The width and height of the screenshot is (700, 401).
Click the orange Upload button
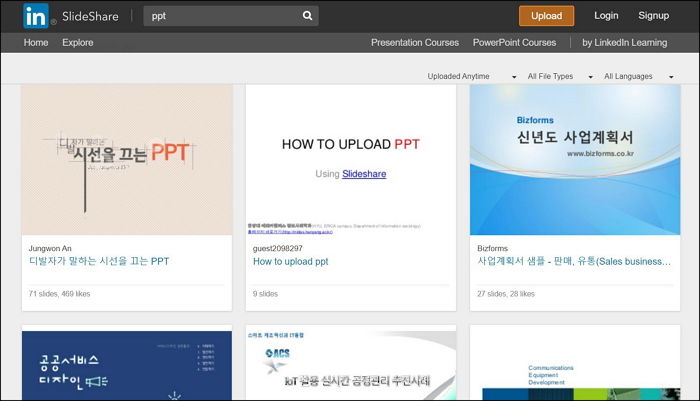pos(546,16)
